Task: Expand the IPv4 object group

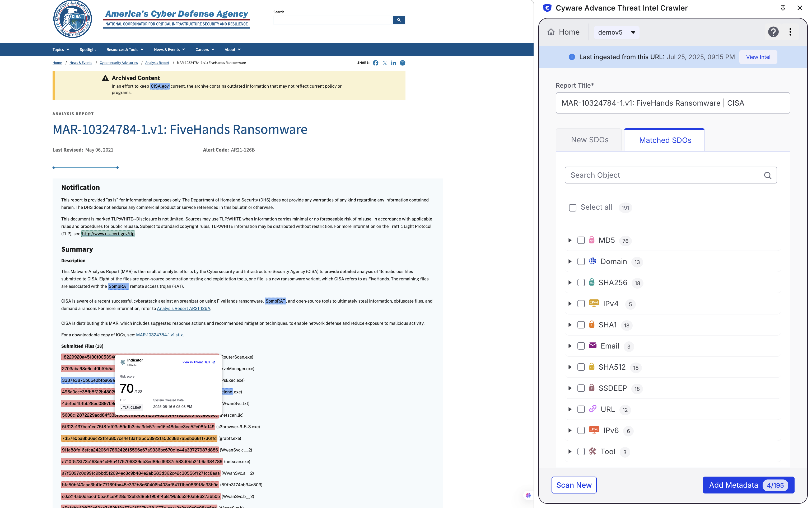Action: [x=570, y=304]
